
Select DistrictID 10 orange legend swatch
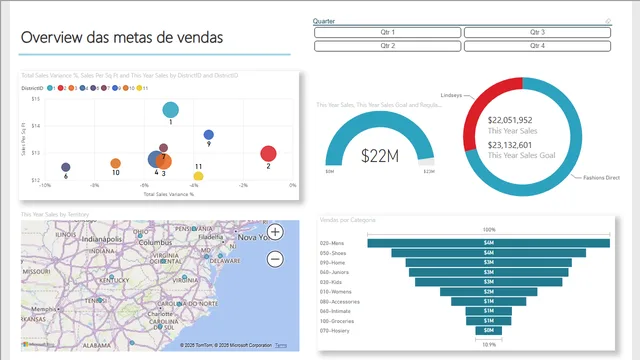click(126, 88)
